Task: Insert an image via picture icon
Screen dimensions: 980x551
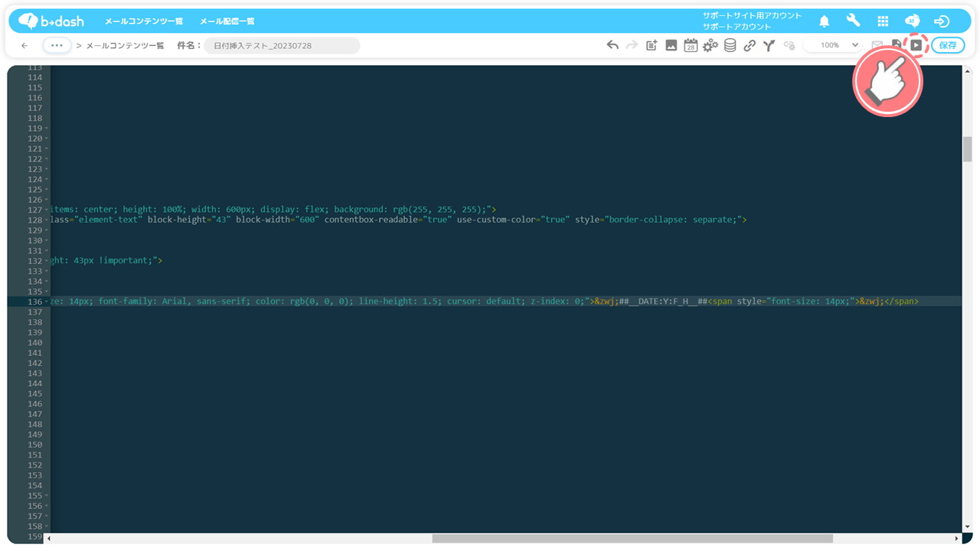Action: point(671,45)
